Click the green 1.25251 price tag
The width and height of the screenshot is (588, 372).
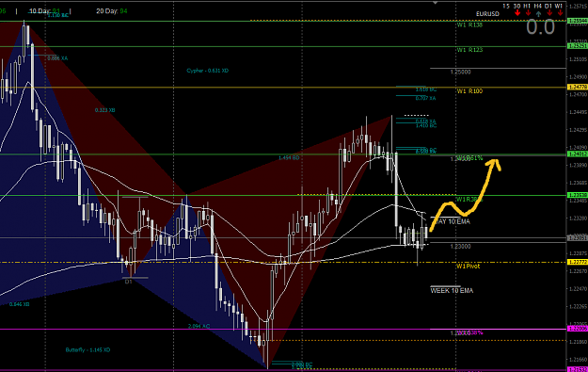pyautogui.click(x=578, y=46)
